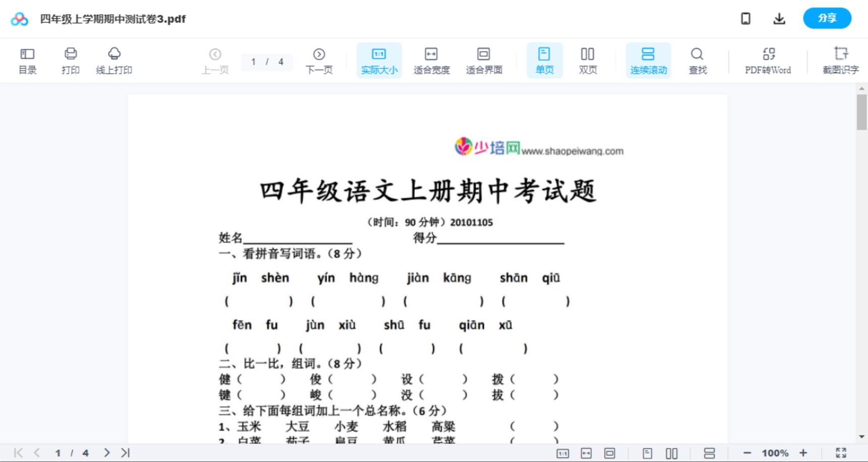Open mobile view with the phone icon

pyautogui.click(x=746, y=18)
